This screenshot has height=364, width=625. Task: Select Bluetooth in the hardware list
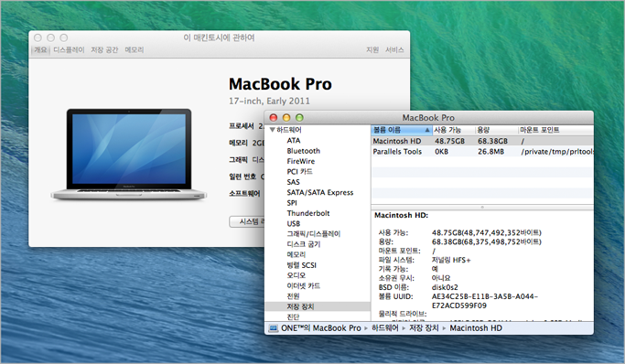tap(303, 151)
